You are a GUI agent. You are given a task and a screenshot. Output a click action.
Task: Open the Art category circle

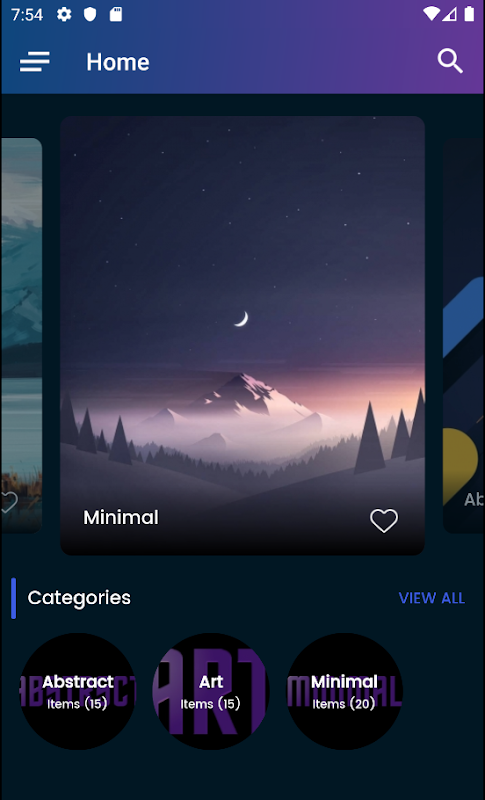tap(211, 691)
